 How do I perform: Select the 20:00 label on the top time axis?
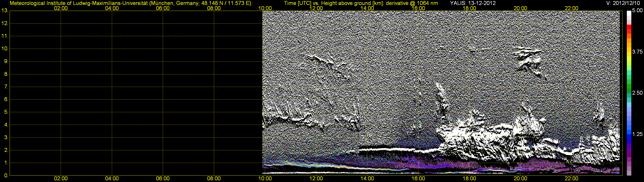pos(520,8)
